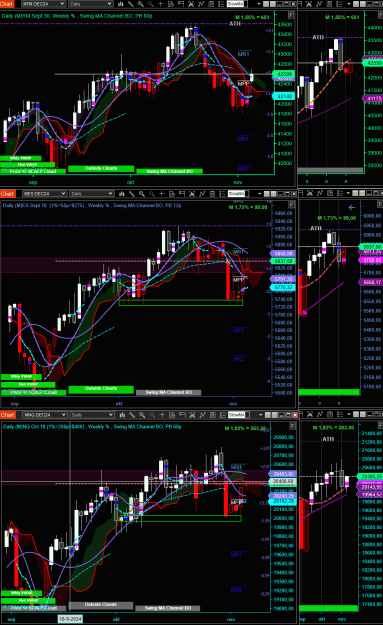Toggle Swing MA Channel BO on MYM chart
The width and height of the screenshot is (383, 625).
click(169, 171)
